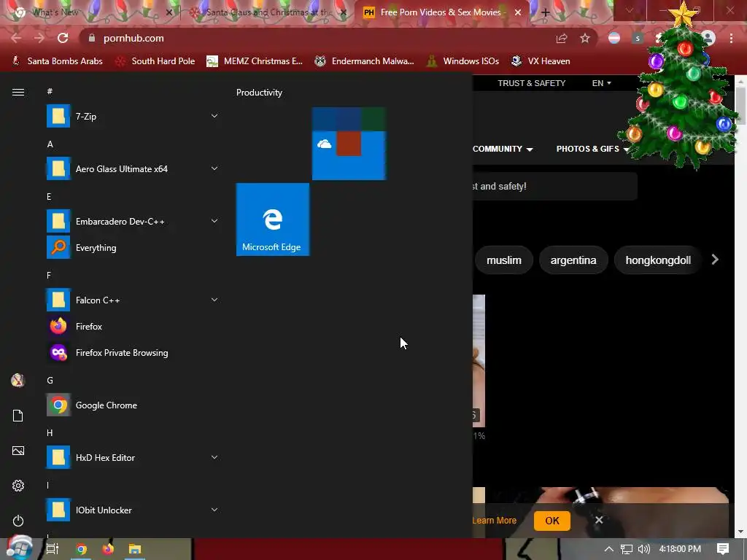
Task: Click the Windows Start button on taskbar
Action: click(19, 548)
